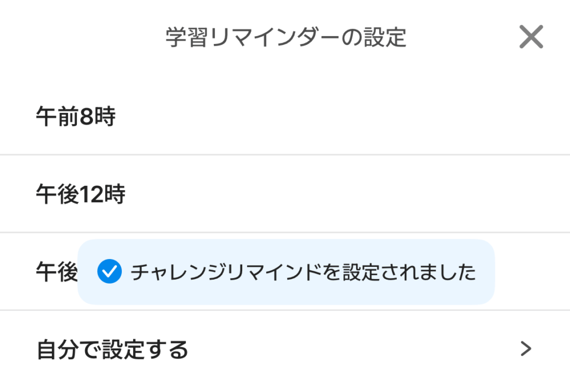This screenshot has width=570, height=392.
Task: Click the X icon beside the title
Action: pos(531,37)
